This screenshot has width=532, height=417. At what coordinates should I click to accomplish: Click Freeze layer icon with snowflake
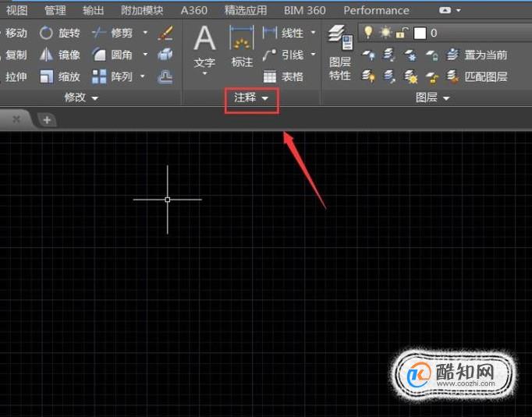coord(410,55)
